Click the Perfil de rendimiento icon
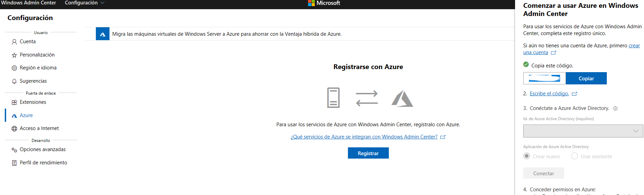The height and width of the screenshot is (195, 644). click(x=14, y=163)
